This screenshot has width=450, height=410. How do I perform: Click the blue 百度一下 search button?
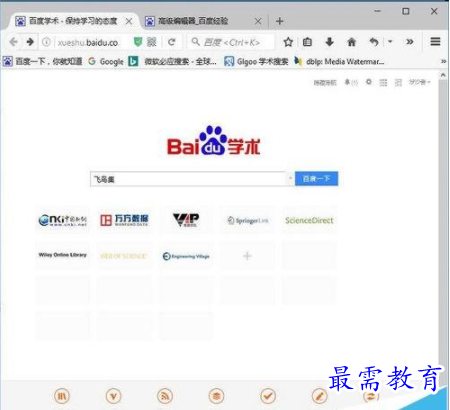[x=316, y=179]
